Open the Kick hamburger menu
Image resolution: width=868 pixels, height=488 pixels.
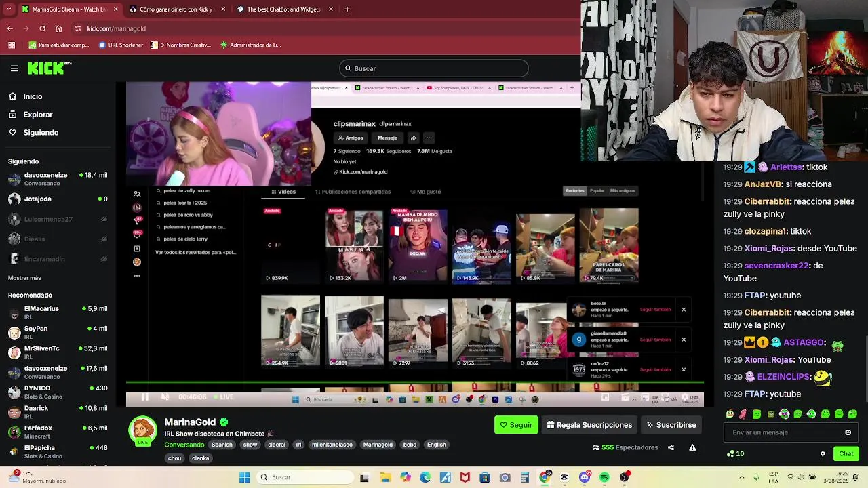pos(14,68)
